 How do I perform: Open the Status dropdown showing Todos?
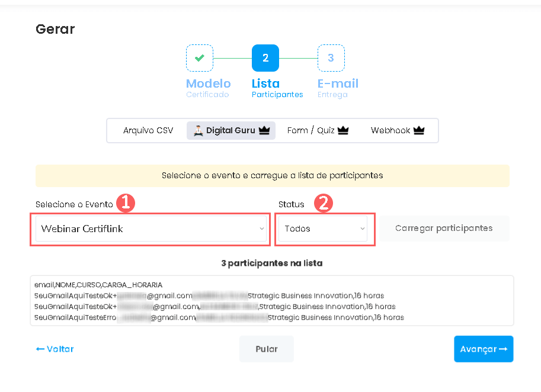(x=324, y=228)
